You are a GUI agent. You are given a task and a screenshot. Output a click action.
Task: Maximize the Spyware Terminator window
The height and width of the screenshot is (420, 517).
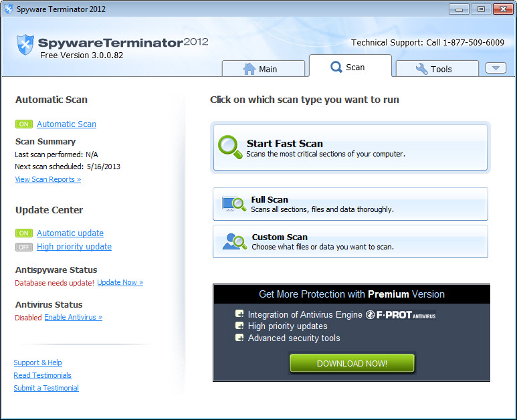pyautogui.click(x=481, y=9)
